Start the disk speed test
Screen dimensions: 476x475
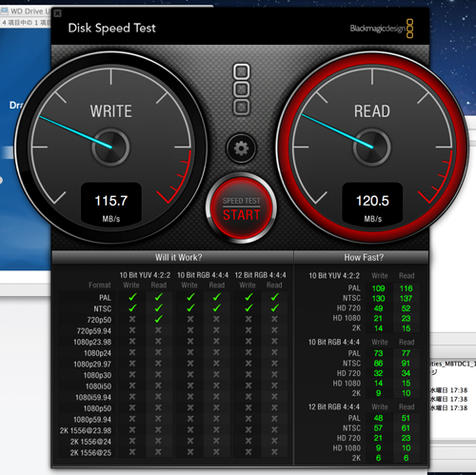(x=241, y=208)
